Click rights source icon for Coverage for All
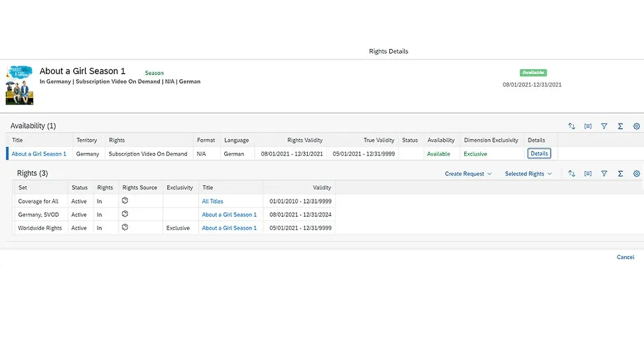644x361 pixels. (125, 201)
